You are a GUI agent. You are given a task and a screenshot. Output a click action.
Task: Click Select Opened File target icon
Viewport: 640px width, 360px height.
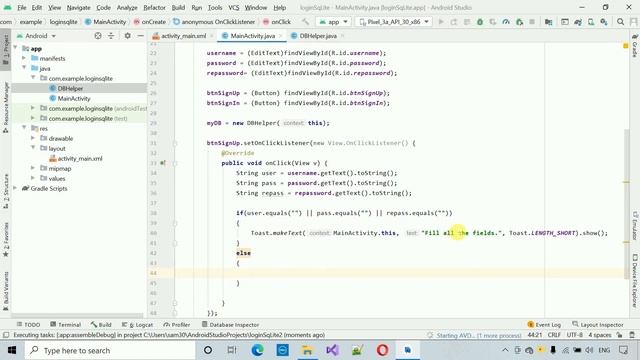98,36
